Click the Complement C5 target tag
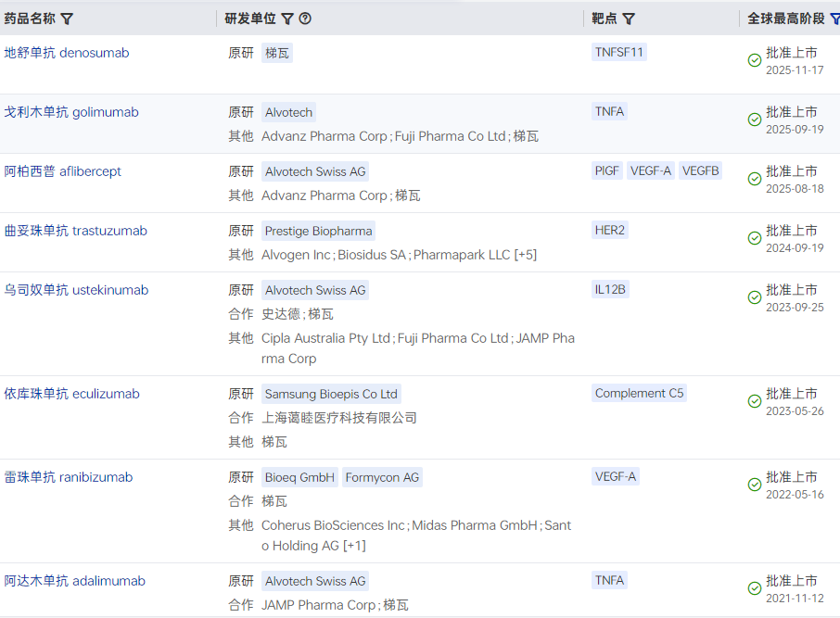Screen dimensions: 840x618 tap(639, 393)
